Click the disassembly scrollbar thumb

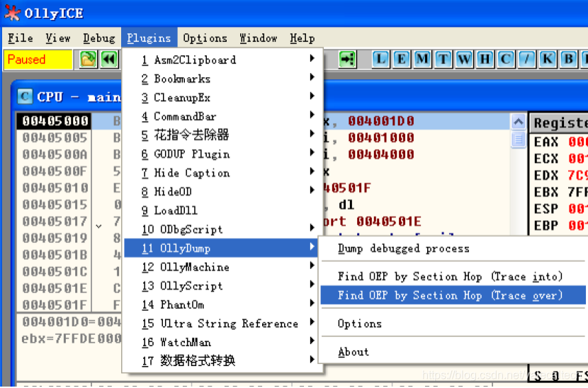(x=519, y=139)
